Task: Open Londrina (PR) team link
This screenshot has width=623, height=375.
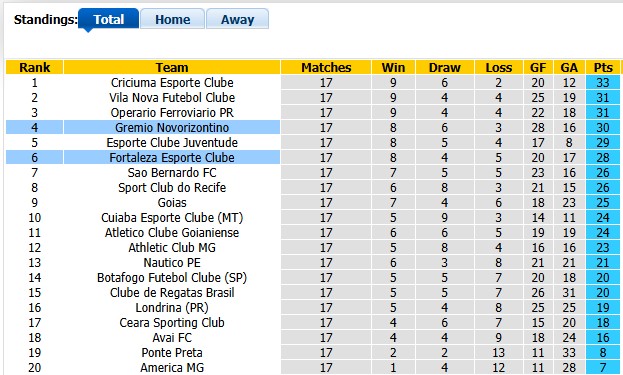Action: [172, 307]
